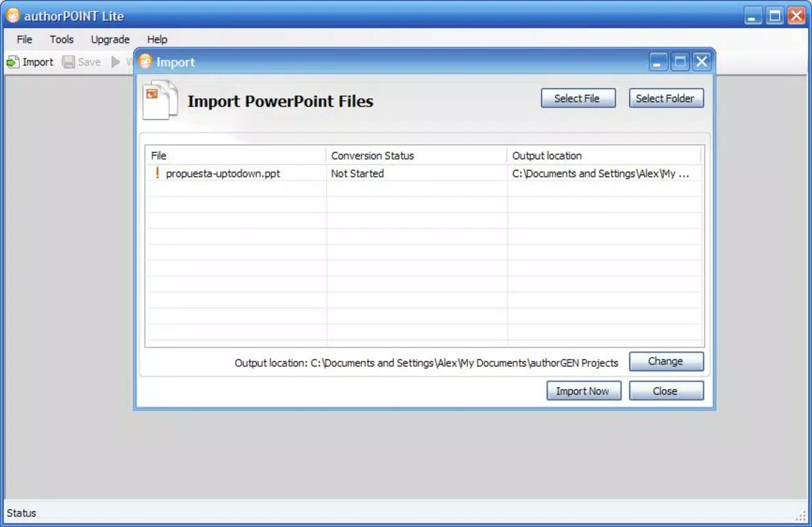Click the PowerPoint file icon in dialog header
This screenshot has width=812, height=527.
click(x=160, y=100)
